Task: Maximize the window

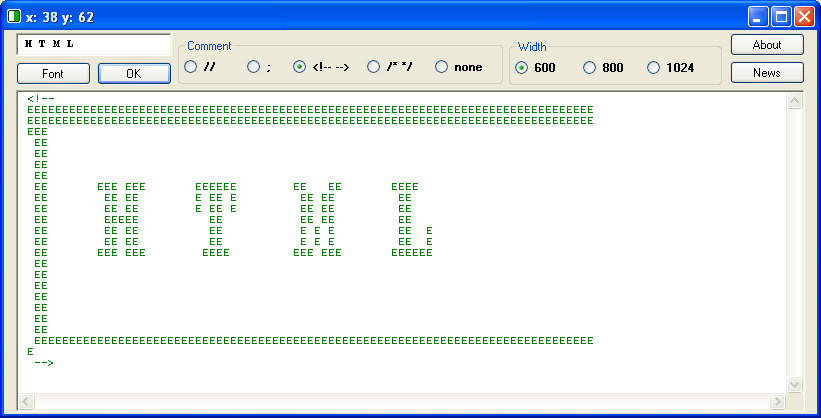Action: tap(781, 17)
